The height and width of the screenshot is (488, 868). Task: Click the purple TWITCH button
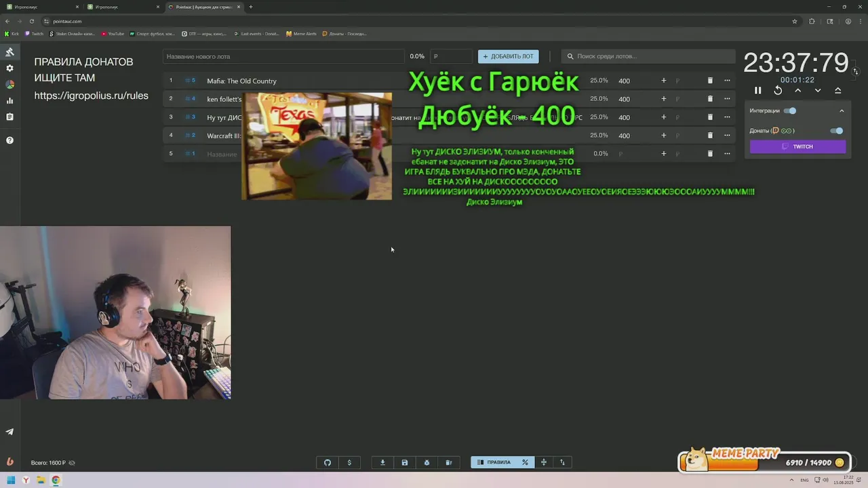pos(798,146)
